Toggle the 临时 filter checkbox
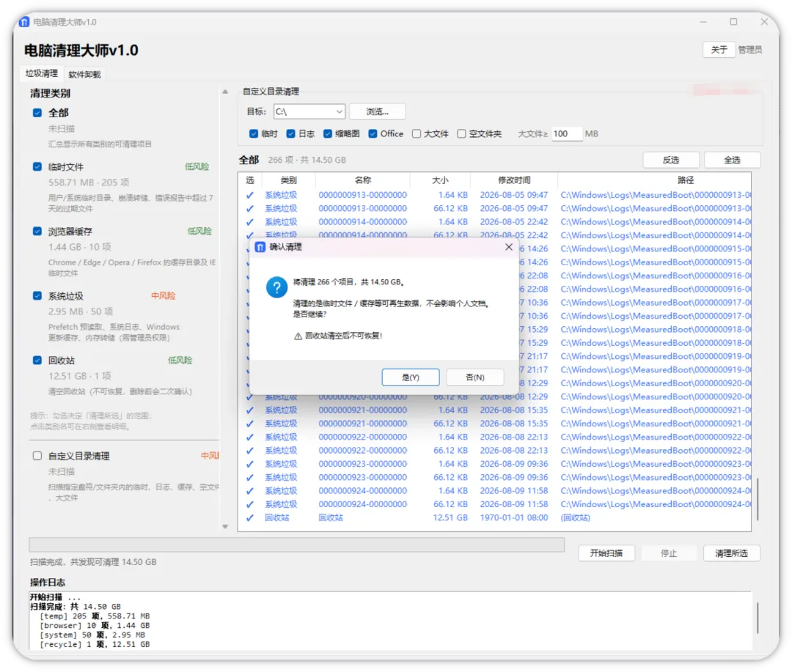Image resolution: width=792 pixels, height=672 pixels. (x=254, y=134)
